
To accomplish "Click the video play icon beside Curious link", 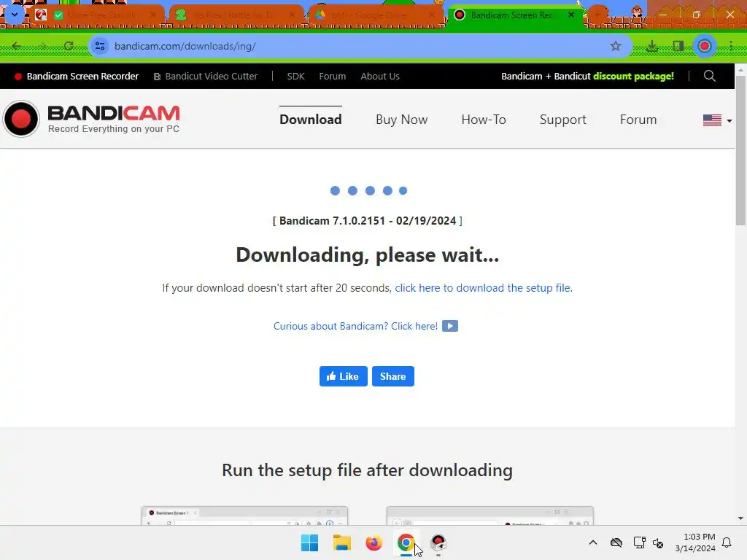I will (449, 326).
